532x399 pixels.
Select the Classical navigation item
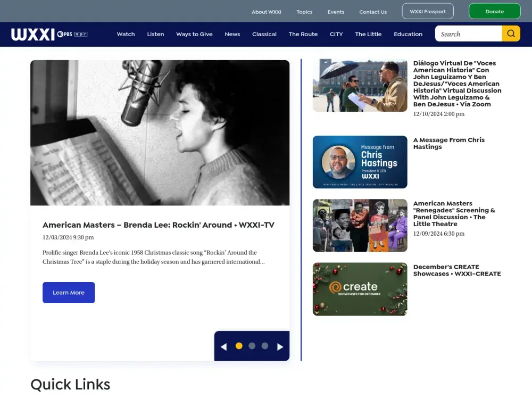pyautogui.click(x=264, y=34)
